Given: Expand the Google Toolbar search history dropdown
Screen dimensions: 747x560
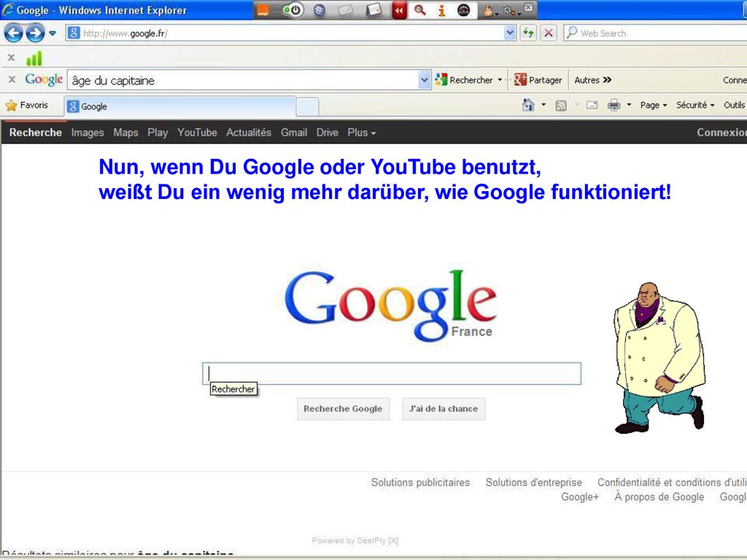Looking at the screenshot, I should (x=425, y=80).
